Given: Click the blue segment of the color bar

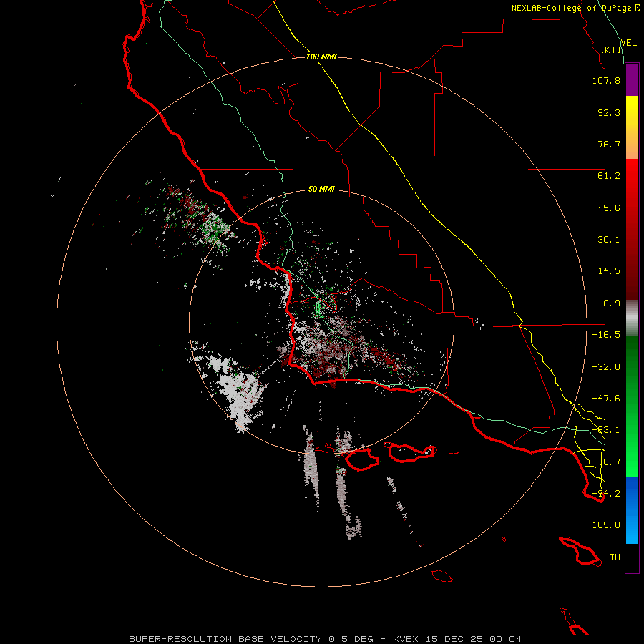Looking at the screenshot, I should pyautogui.click(x=632, y=510).
